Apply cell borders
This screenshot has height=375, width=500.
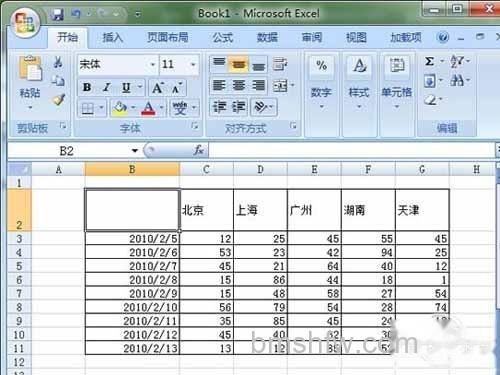click(88, 108)
